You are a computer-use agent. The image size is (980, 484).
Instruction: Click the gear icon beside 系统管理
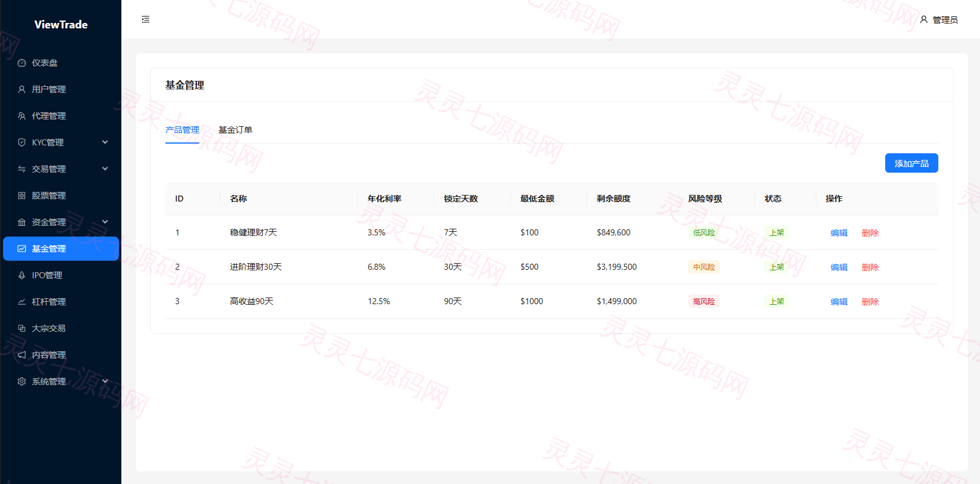pyautogui.click(x=22, y=381)
